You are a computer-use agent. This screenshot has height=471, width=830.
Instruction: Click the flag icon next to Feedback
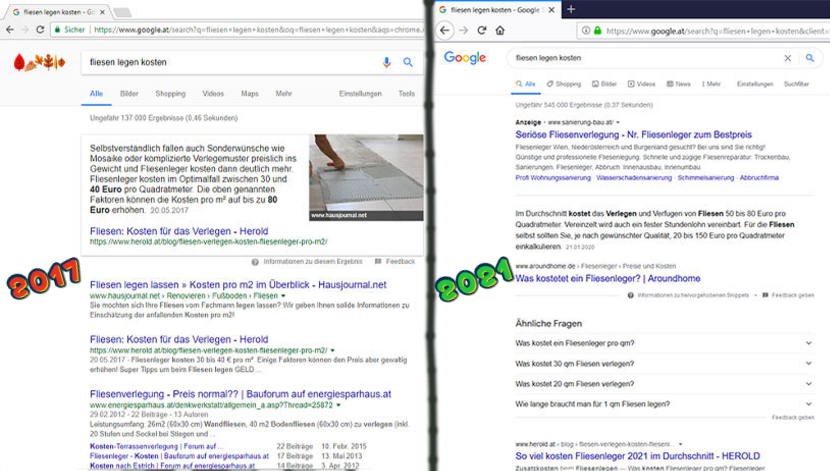[378, 261]
